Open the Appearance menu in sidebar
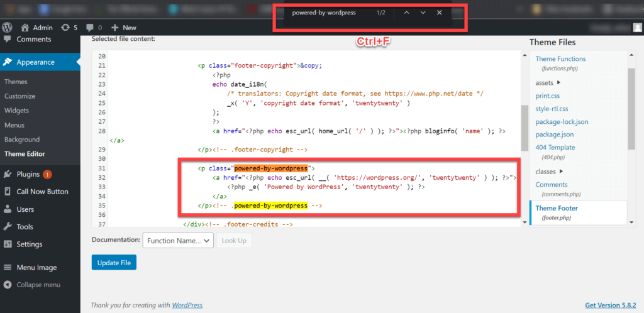Screen dimensions: 644x313 40,62
